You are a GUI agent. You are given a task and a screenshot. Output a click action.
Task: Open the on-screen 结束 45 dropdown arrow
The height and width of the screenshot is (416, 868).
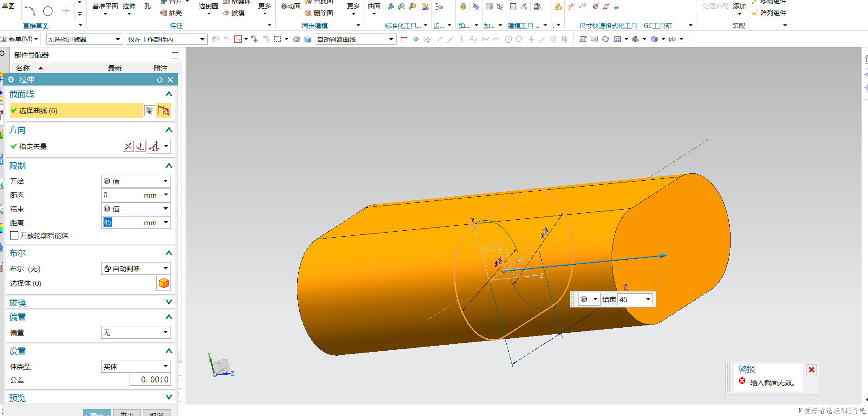pyautogui.click(x=648, y=299)
